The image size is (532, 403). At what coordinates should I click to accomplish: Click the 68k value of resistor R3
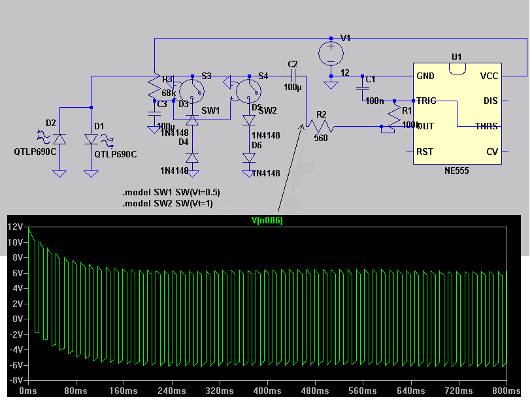pyautogui.click(x=169, y=93)
